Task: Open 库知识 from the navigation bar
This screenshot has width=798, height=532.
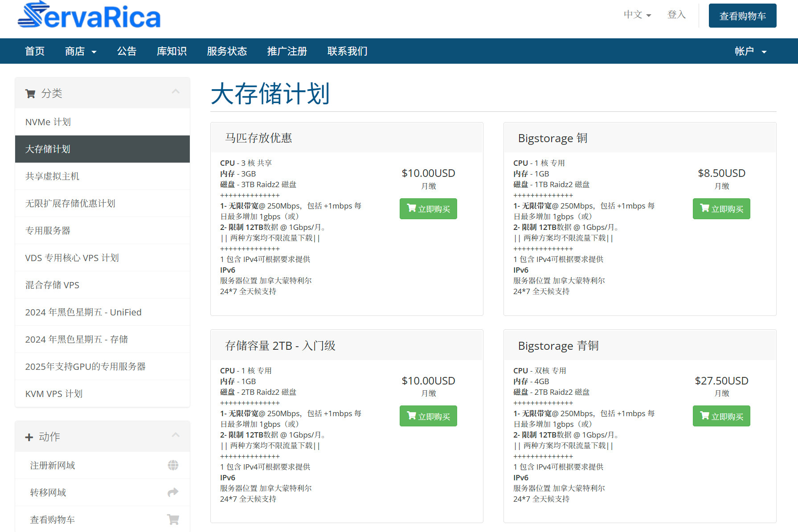Action: pyautogui.click(x=172, y=51)
